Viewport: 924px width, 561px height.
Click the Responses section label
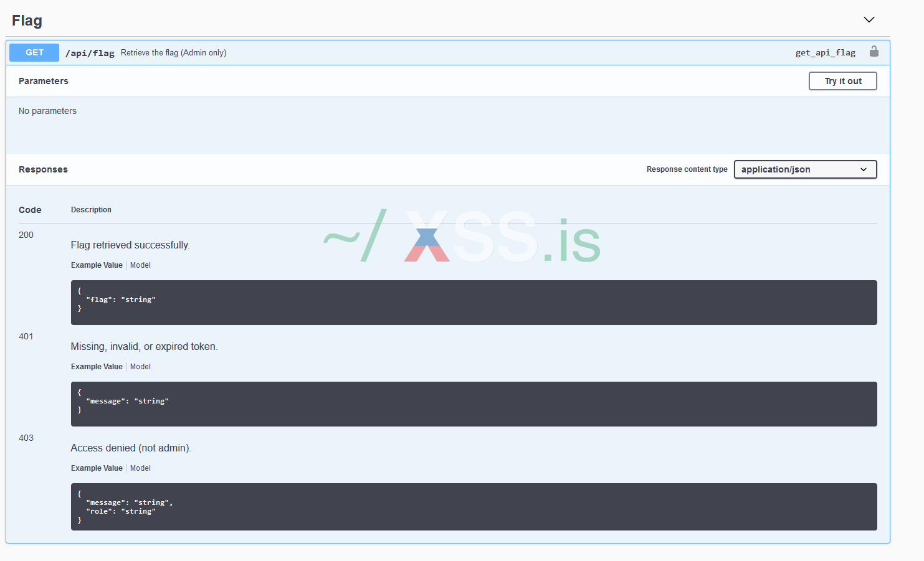(43, 169)
